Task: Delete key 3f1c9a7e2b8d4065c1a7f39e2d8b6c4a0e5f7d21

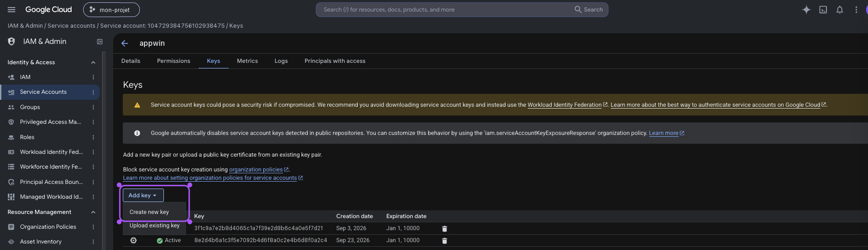Action: pyautogui.click(x=445, y=229)
